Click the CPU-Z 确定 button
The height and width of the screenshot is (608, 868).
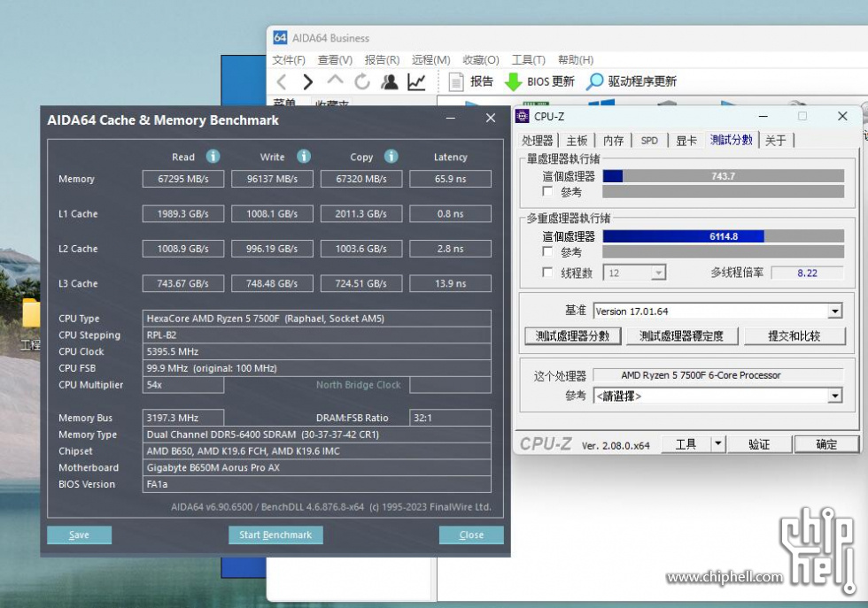pyautogui.click(x=826, y=443)
